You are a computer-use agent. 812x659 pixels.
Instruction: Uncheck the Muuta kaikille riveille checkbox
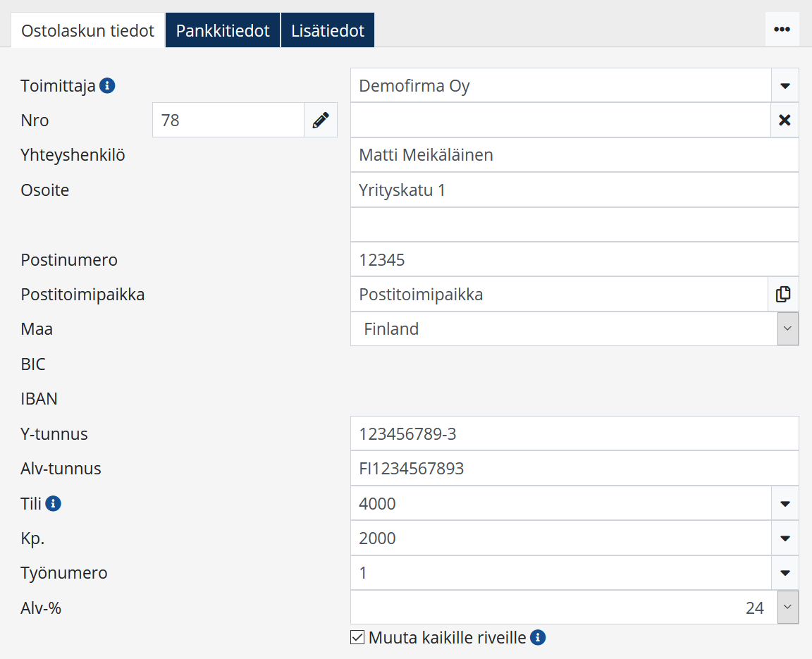coord(357,638)
